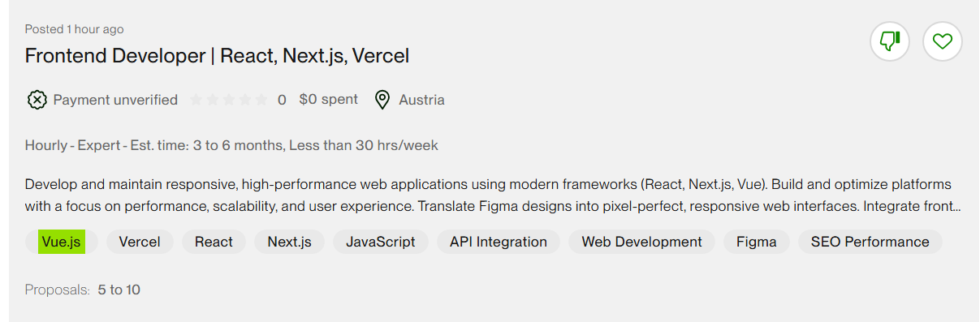The height and width of the screenshot is (322, 980).
Task: Click the $0 spent client label
Action: [x=328, y=100]
